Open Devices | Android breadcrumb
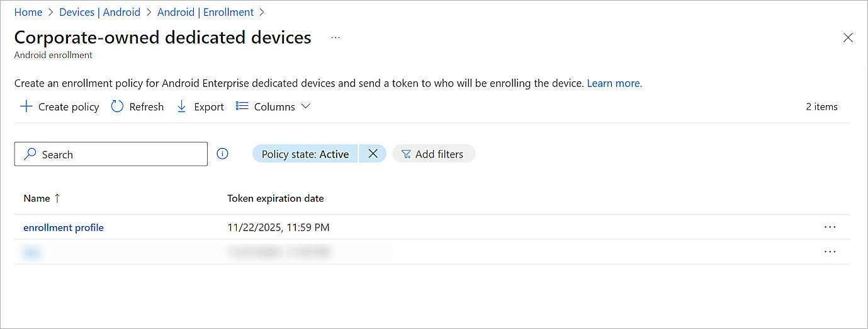Screen dimensions: 868x329 tap(99, 12)
